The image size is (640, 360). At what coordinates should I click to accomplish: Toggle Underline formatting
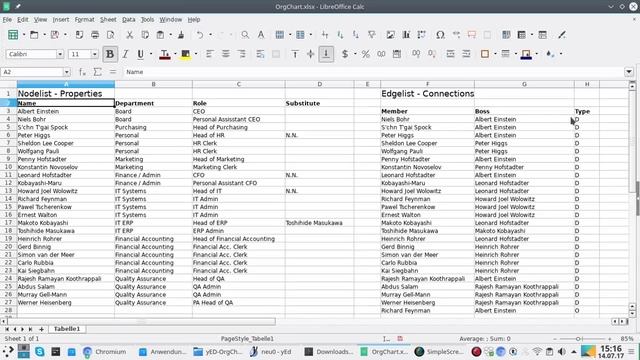(140, 54)
